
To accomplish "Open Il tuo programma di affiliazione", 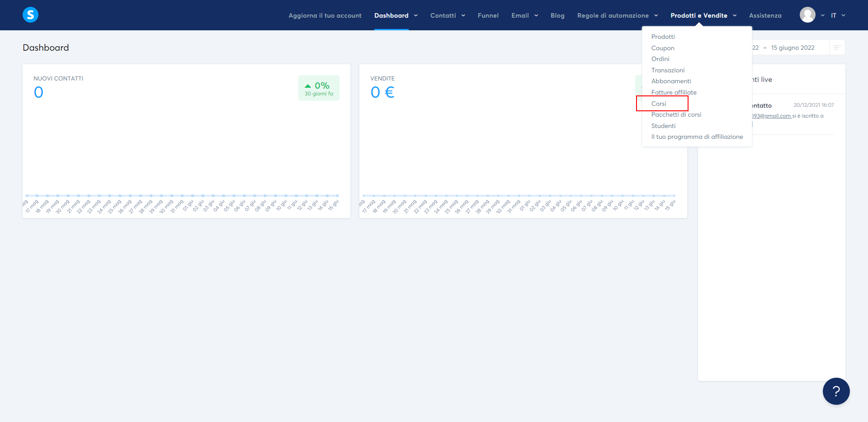I will tap(697, 137).
